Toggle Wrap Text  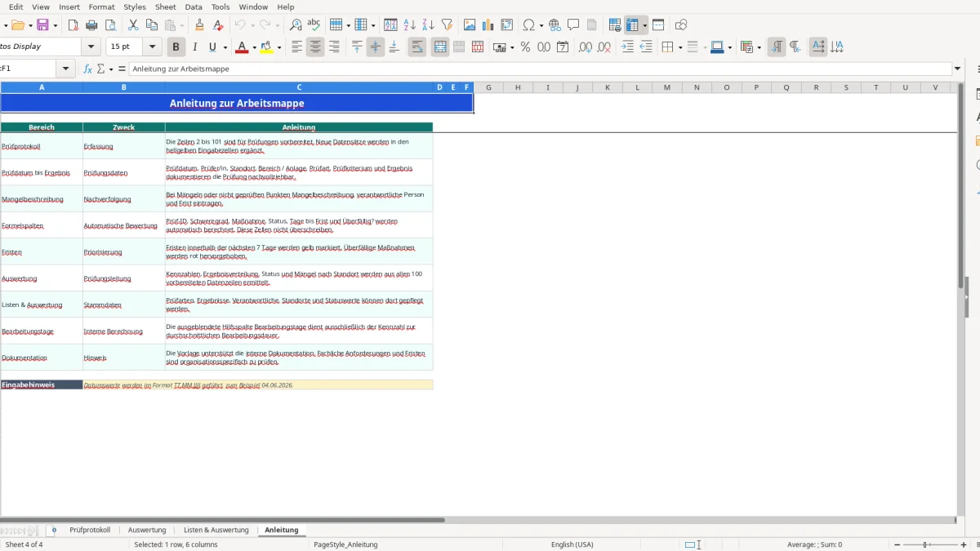[417, 47]
